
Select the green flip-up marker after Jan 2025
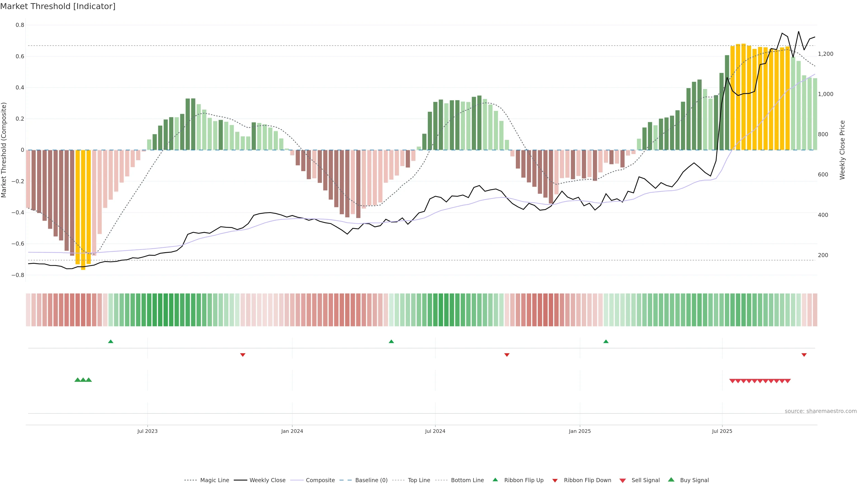(606, 342)
